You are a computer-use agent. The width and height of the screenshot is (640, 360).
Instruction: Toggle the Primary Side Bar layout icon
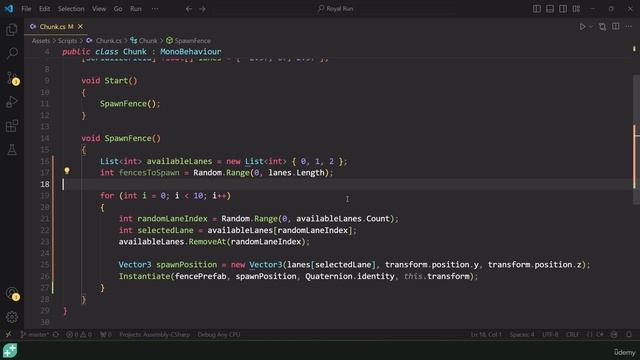coord(537,9)
